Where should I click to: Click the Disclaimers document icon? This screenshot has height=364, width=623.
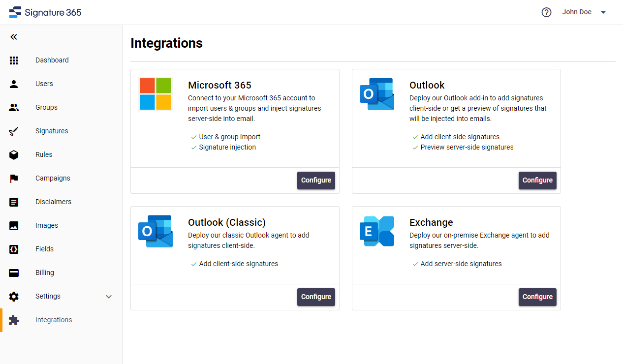pos(14,202)
